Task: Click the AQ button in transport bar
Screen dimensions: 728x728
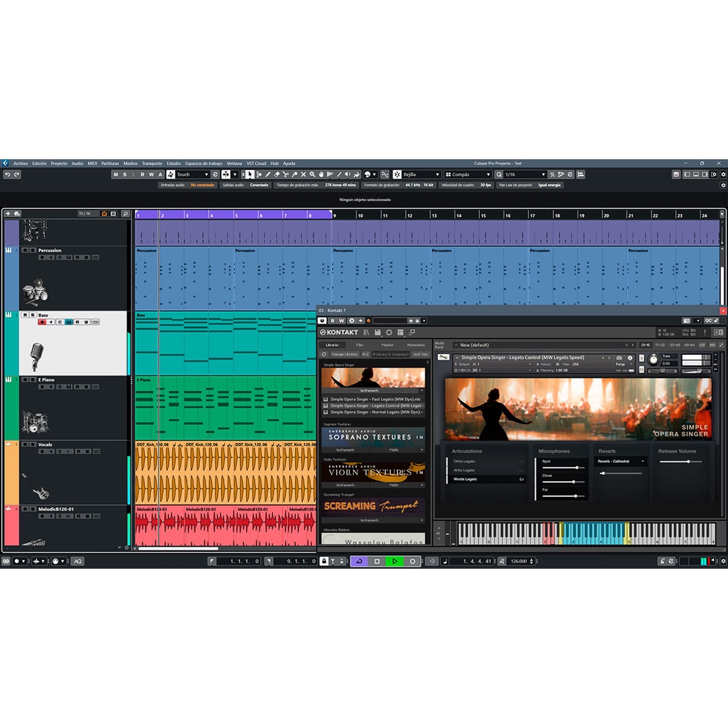Action: click(77, 561)
